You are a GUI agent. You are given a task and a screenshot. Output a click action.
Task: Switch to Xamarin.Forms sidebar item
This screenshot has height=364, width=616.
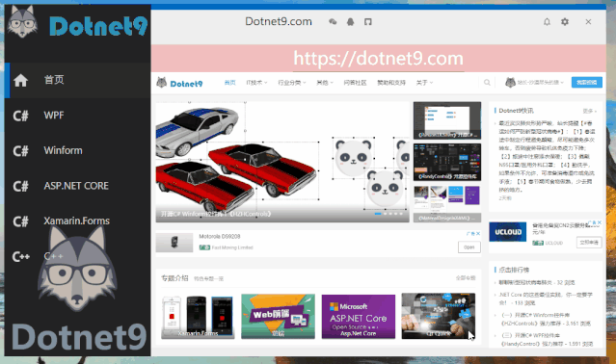pyautogui.click(x=76, y=221)
